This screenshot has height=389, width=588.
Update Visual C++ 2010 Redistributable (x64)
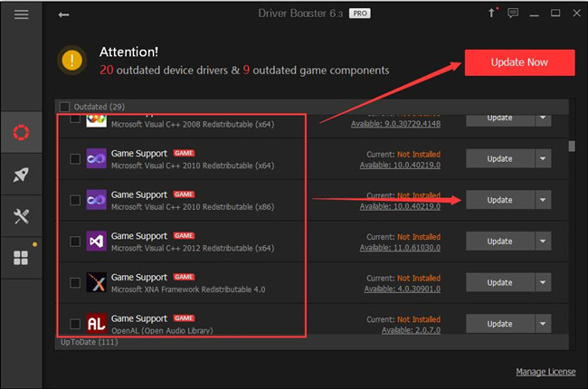[x=500, y=158]
